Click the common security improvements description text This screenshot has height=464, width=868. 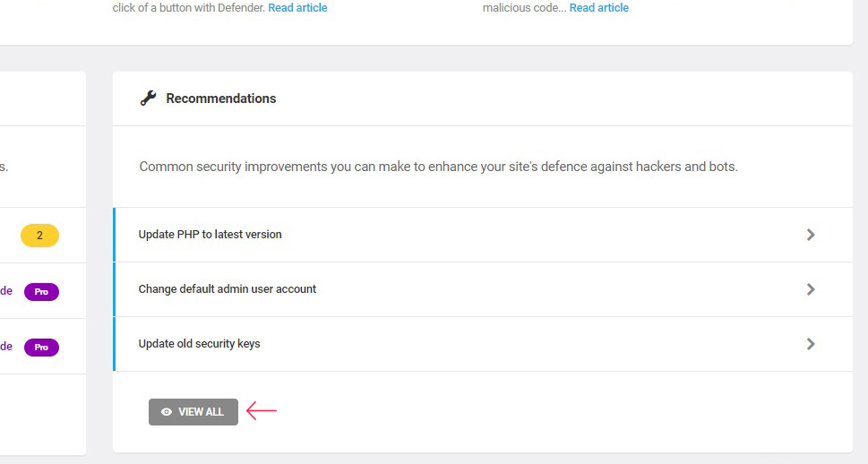click(438, 167)
